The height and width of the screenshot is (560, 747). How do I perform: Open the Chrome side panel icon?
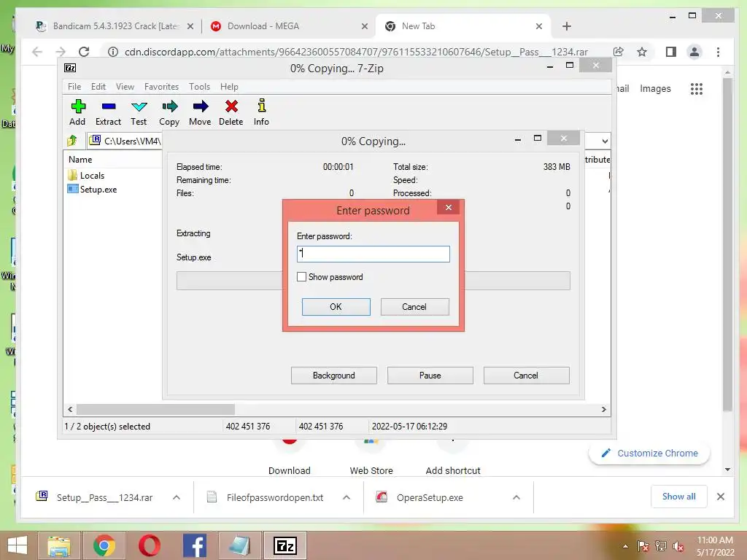671,52
